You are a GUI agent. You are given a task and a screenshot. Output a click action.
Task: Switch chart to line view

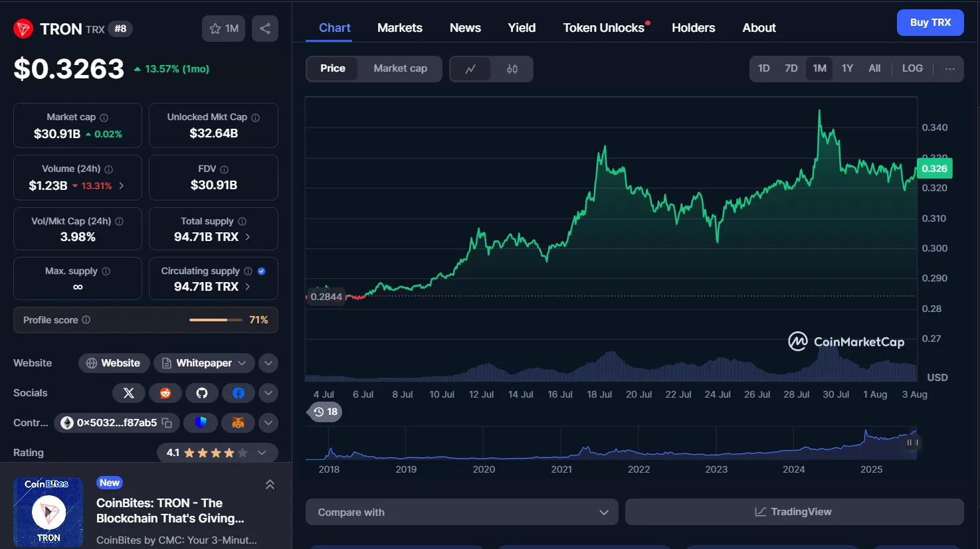[x=470, y=69]
